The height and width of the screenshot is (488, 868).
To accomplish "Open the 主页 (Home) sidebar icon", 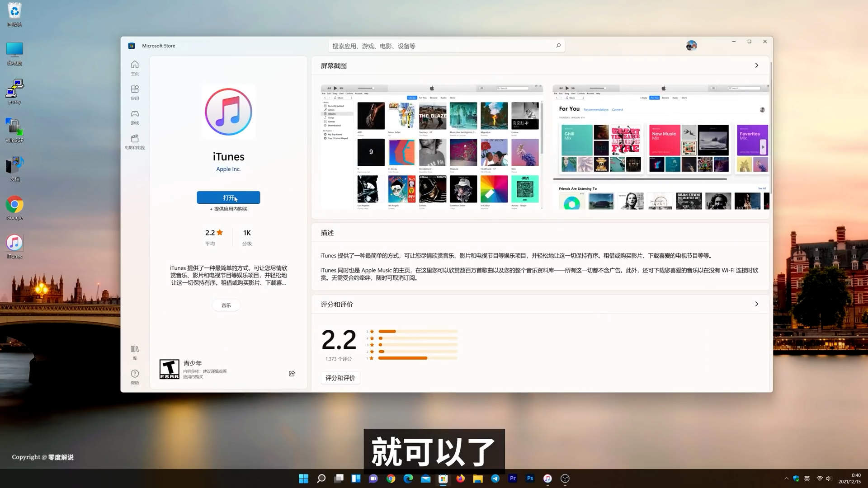I will pos(134,69).
